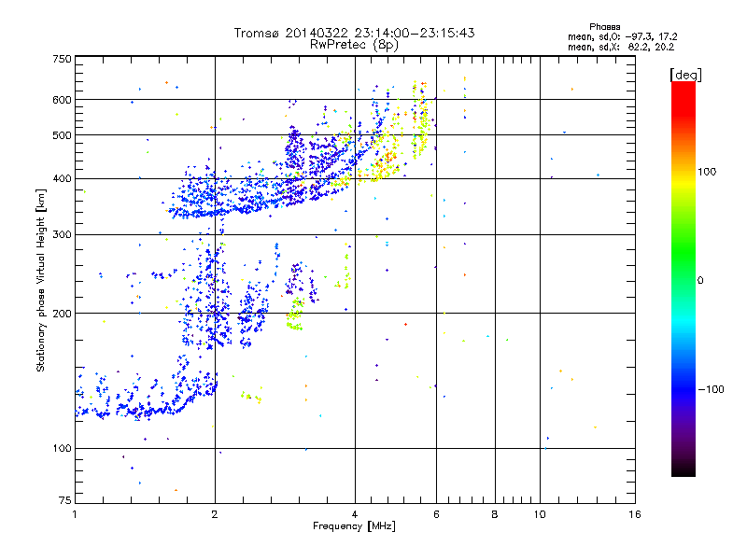747x560 pixels.
Task: Click the y-axis label "200"
Action: [x=63, y=314]
